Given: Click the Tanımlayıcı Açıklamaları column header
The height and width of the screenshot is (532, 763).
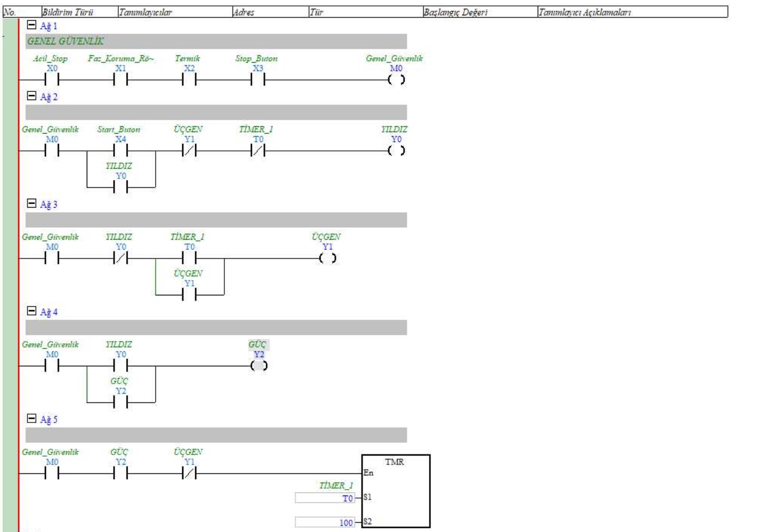Looking at the screenshot, I should (585, 12).
